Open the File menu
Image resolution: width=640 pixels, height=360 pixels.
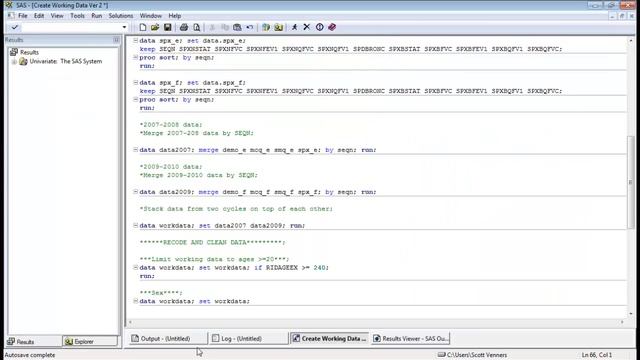22,16
